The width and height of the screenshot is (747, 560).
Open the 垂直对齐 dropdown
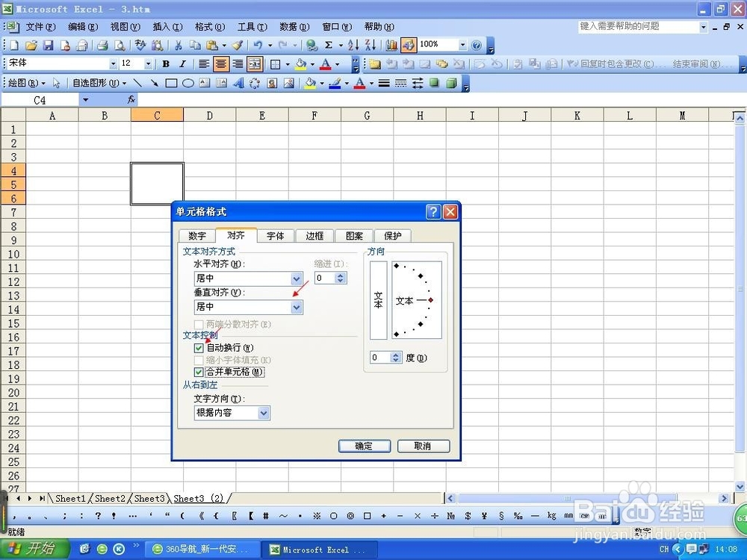(x=297, y=307)
